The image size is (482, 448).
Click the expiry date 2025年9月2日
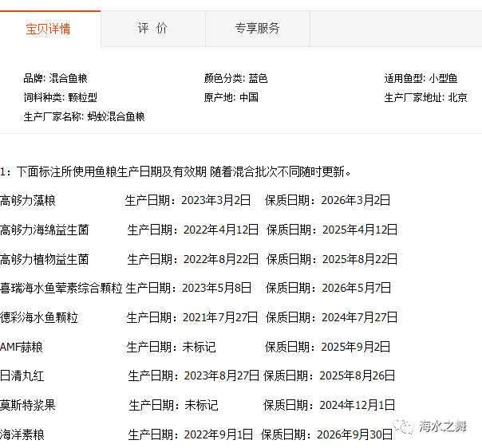point(356,347)
